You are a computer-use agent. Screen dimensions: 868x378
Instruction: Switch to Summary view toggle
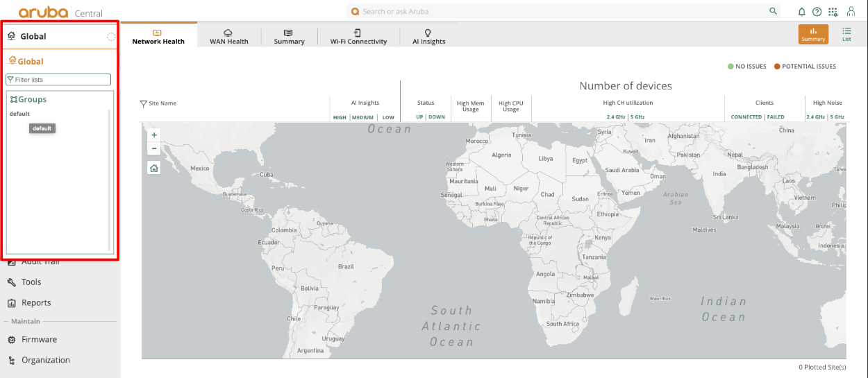point(813,34)
